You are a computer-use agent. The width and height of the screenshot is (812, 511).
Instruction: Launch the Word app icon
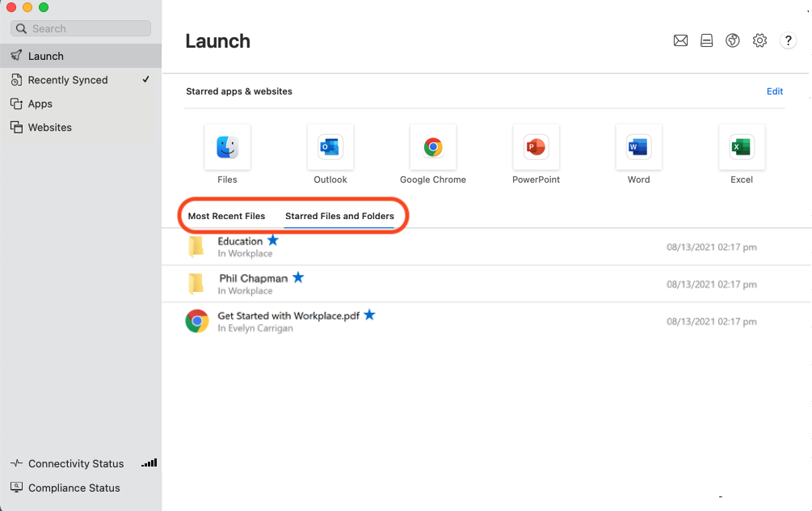pyautogui.click(x=638, y=146)
